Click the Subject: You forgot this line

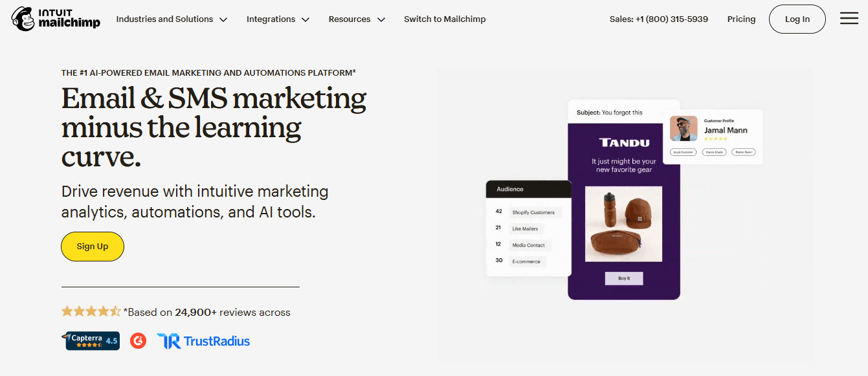tap(610, 113)
